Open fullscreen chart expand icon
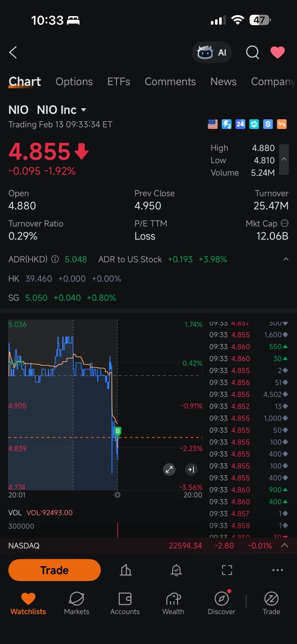Screen dimensions: 297x644 click(169, 469)
